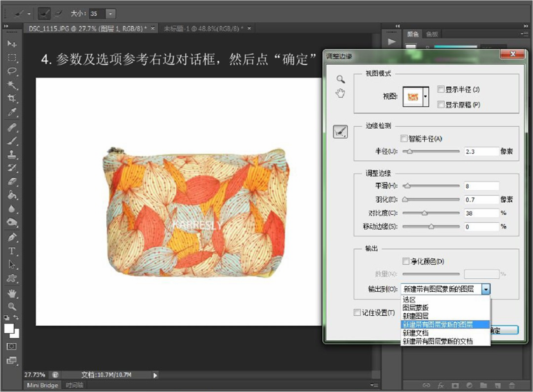Choose 新建文档 from the output list
The width and height of the screenshot is (533, 392).
click(416, 333)
